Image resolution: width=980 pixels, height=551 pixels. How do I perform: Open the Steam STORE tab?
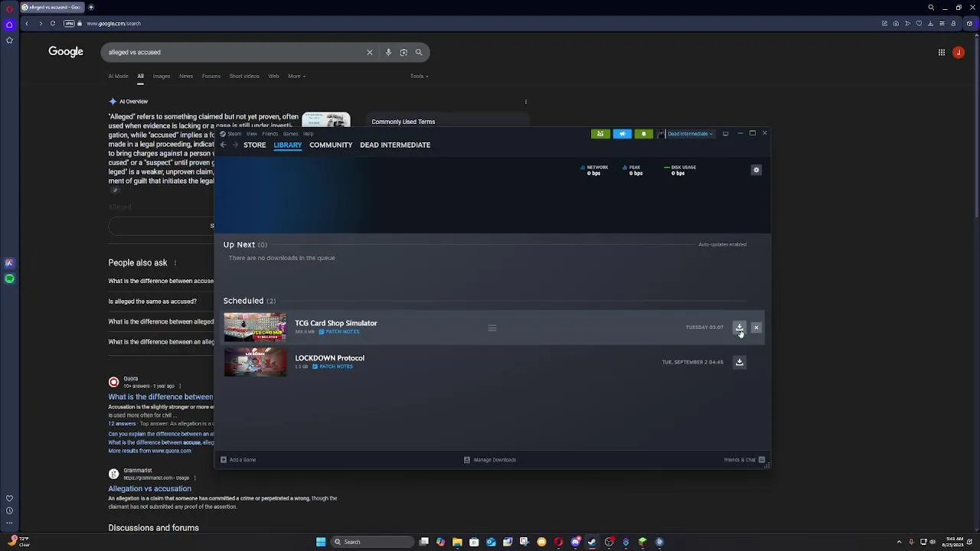click(254, 145)
